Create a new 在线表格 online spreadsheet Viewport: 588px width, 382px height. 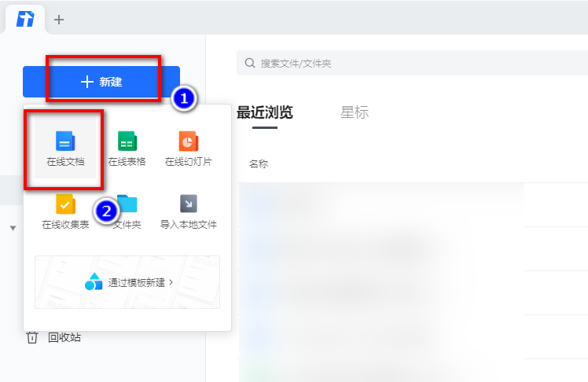click(x=127, y=149)
